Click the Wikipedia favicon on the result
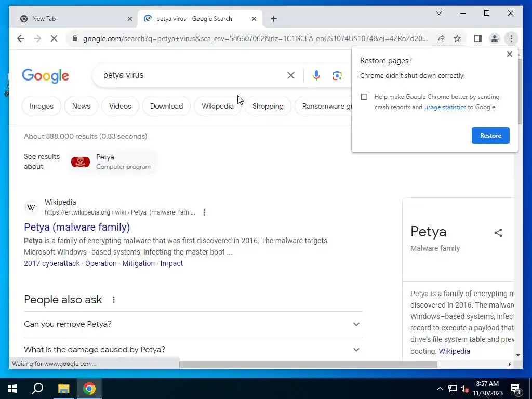The height and width of the screenshot is (399, 532). pos(31,207)
